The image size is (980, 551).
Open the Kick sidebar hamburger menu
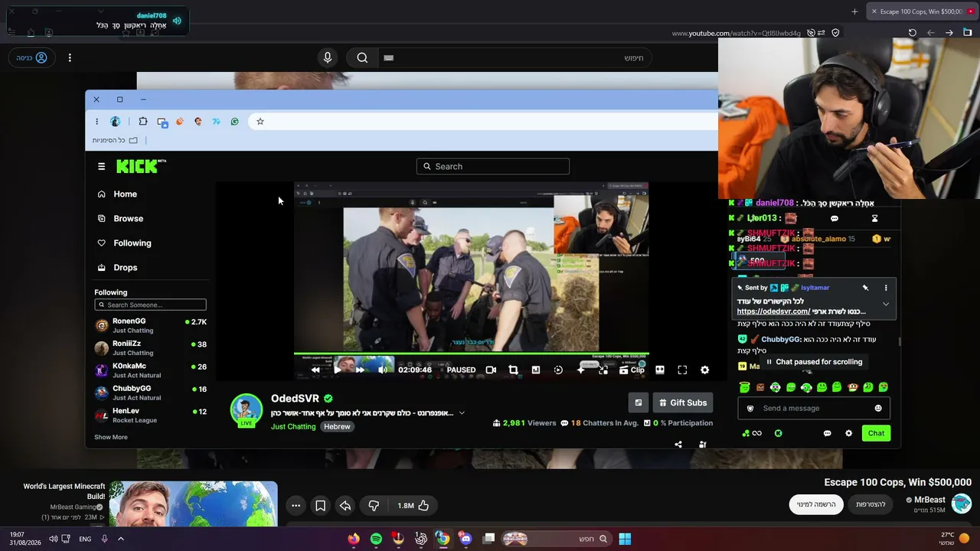[x=101, y=166]
